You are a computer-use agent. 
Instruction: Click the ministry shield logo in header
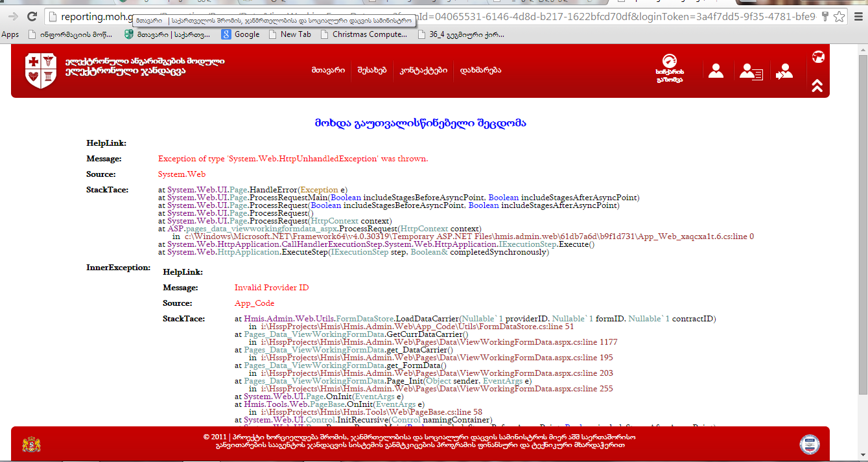[39, 71]
